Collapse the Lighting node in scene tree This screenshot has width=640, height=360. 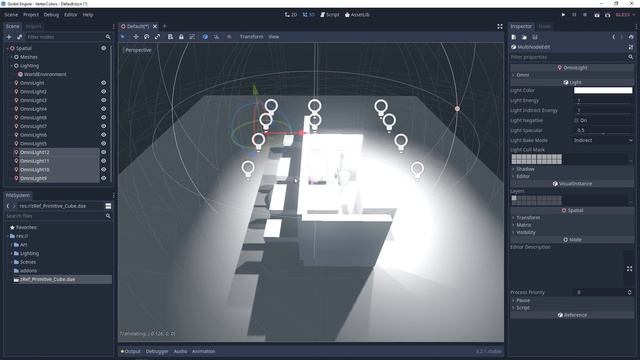coord(11,66)
